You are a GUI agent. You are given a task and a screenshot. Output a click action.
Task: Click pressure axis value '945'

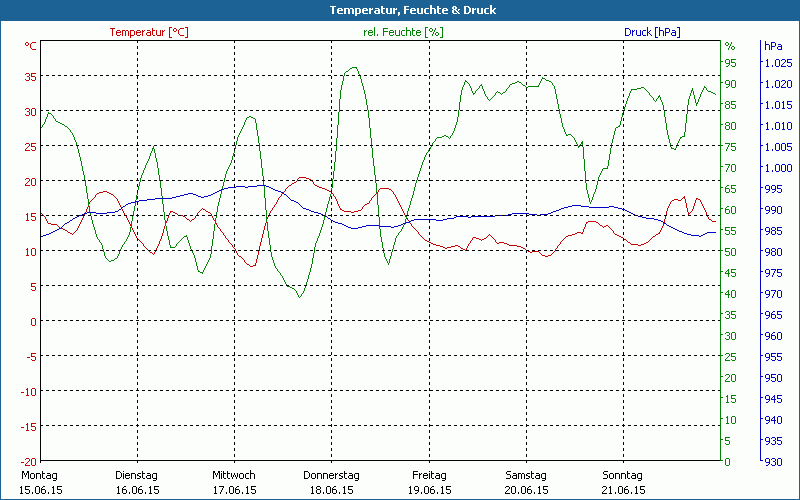(x=773, y=399)
